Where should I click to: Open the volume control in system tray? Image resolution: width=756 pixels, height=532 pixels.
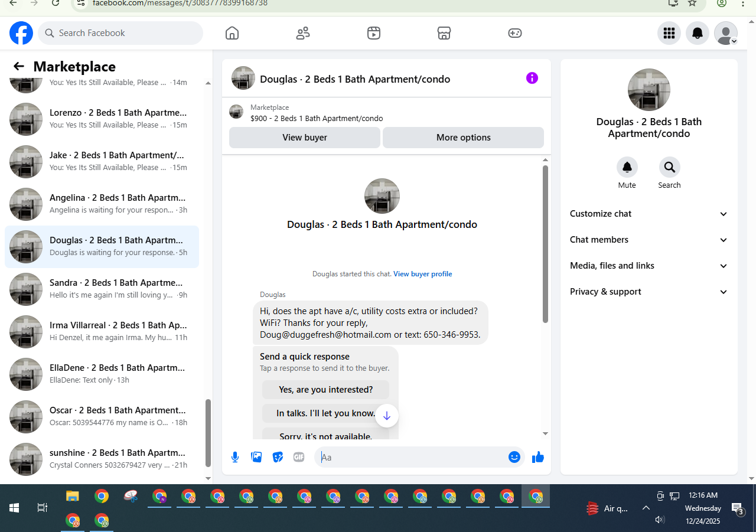coord(660,520)
